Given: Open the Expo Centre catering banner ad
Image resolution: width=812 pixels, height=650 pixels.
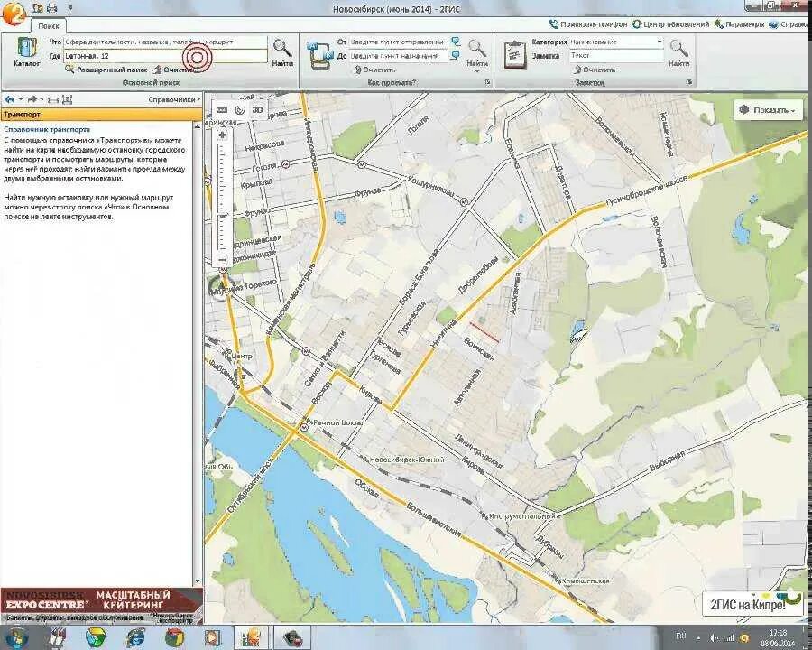Looking at the screenshot, I should point(101,606).
